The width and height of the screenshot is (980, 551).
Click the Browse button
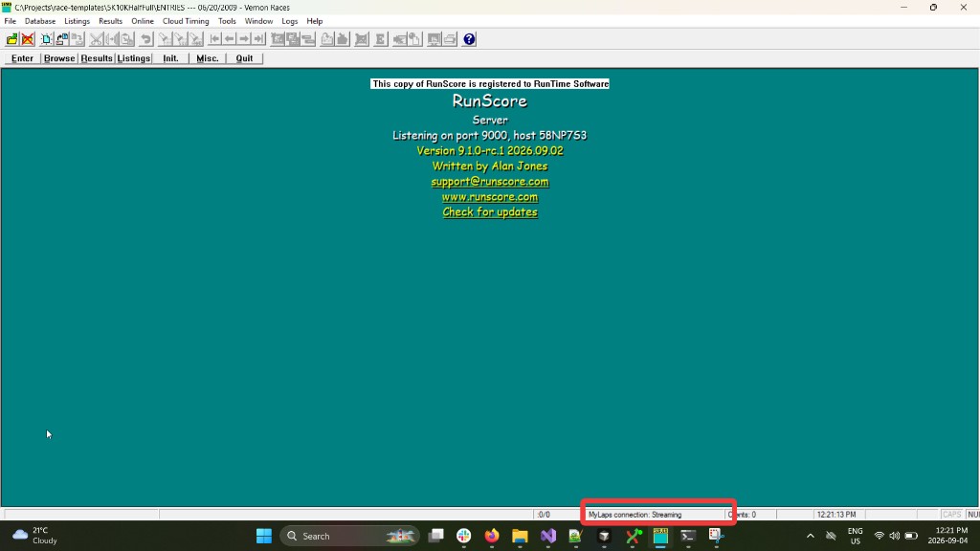tap(59, 58)
